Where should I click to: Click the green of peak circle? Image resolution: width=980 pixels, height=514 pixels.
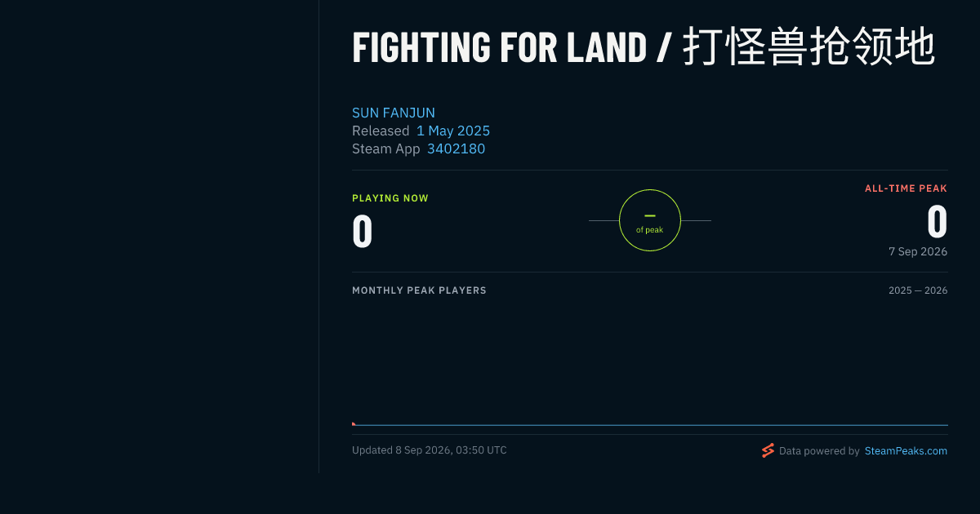click(650, 220)
